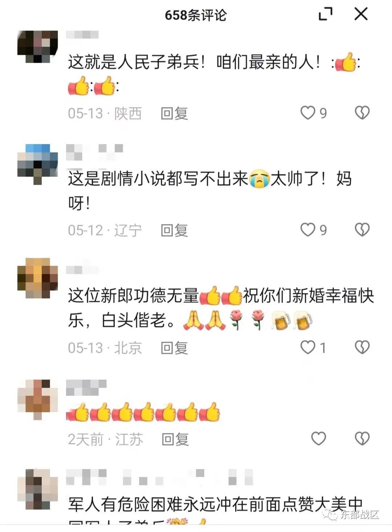This screenshot has height=532, width=392.
Task: Dislike the 陕西 comment with broken heart
Action: click(362, 113)
